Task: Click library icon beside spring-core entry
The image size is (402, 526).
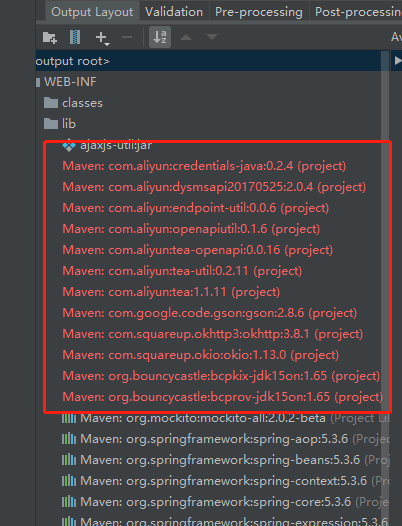Action: 69,502
